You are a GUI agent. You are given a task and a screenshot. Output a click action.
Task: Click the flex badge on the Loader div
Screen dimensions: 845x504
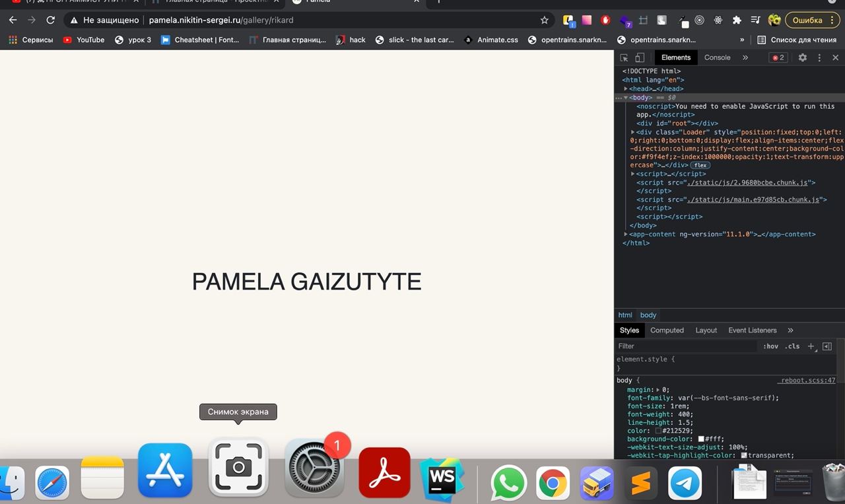pyautogui.click(x=700, y=166)
